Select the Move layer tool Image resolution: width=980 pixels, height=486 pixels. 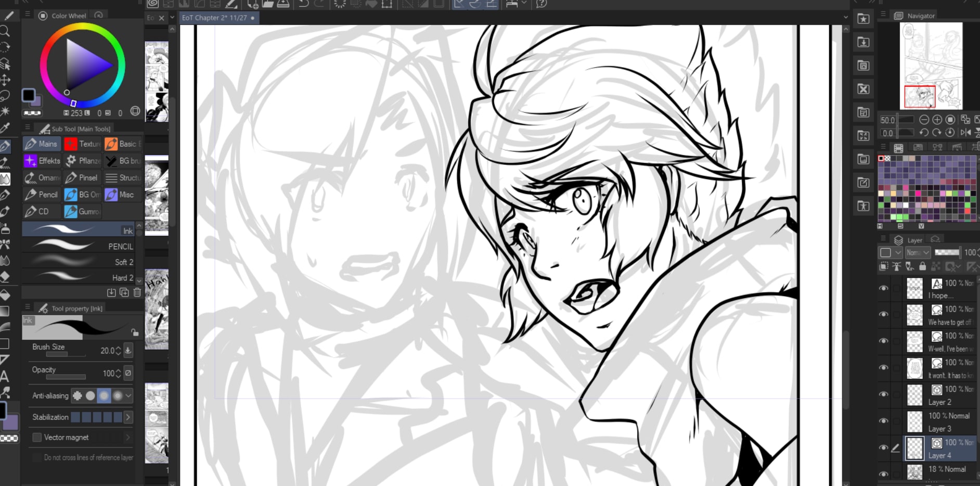tap(5, 80)
